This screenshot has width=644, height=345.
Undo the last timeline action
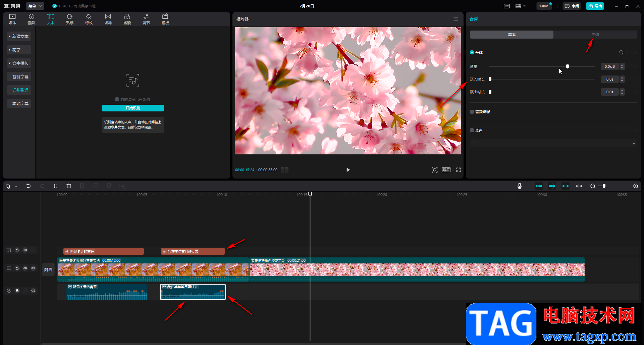point(29,186)
